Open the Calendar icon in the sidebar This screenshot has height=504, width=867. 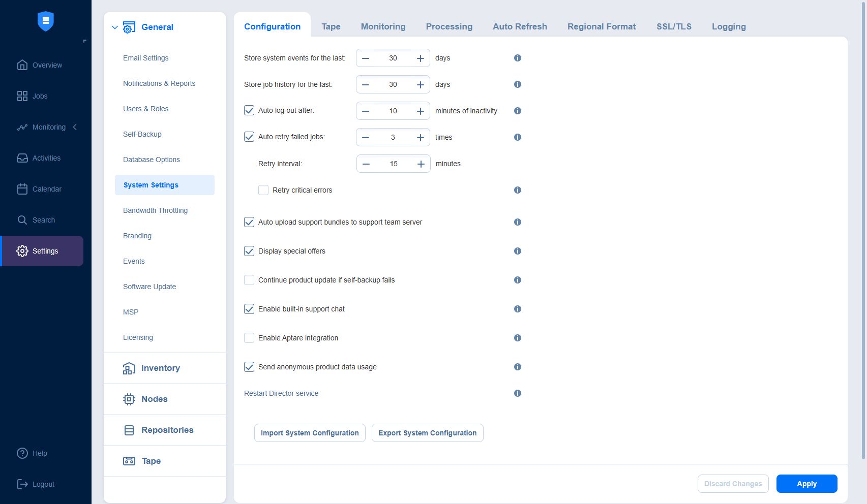(22, 189)
